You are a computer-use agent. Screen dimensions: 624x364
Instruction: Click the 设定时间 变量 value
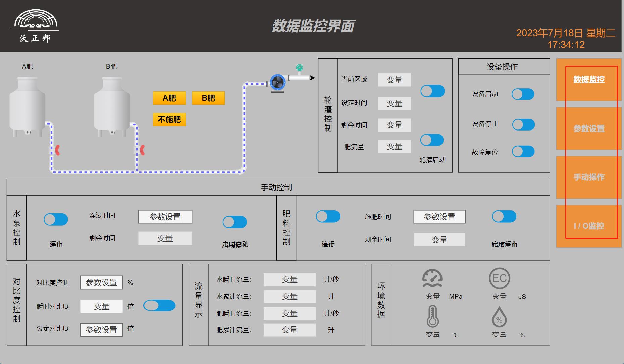[x=395, y=104]
